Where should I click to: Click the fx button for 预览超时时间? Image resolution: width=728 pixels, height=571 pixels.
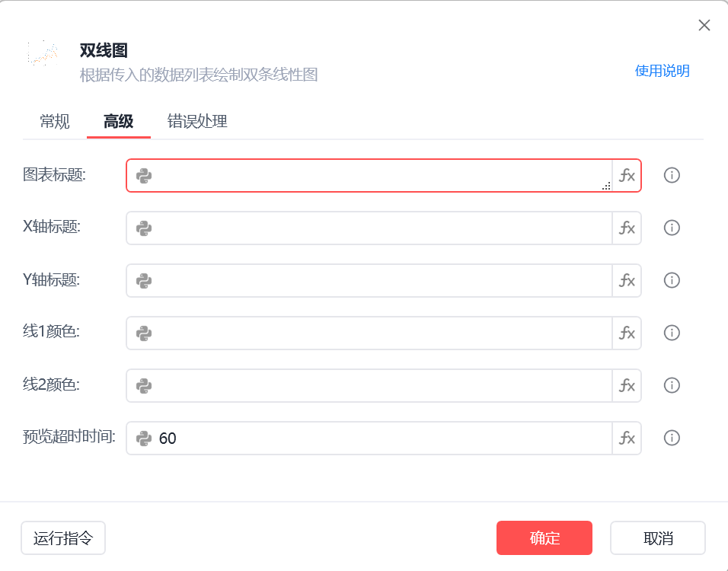[x=627, y=439]
